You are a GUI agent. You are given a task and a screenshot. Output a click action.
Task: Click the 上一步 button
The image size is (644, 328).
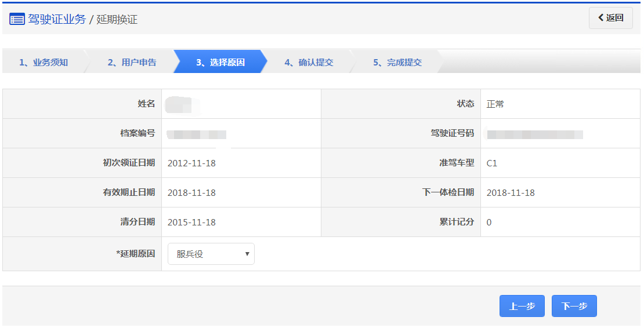(x=522, y=306)
